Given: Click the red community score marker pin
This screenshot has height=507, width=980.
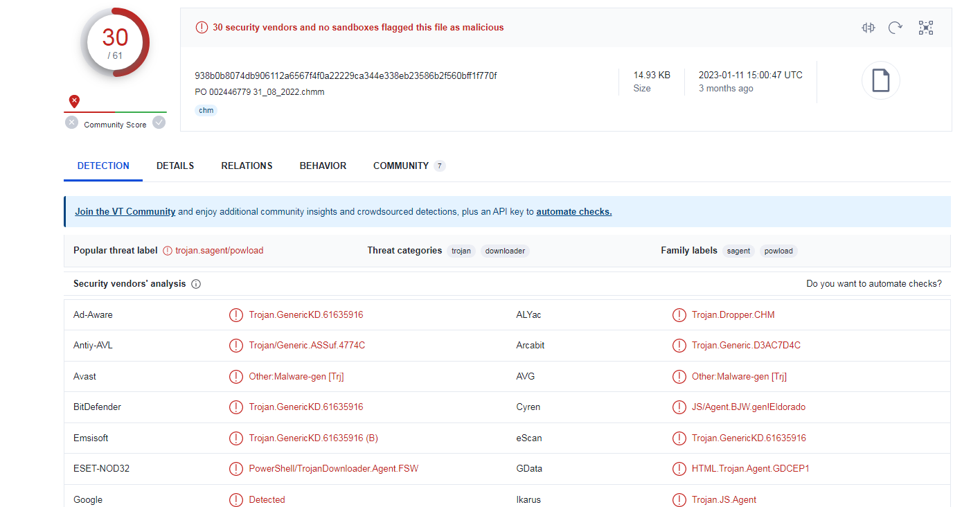Looking at the screenshot, I should click(x=74, y=101).
